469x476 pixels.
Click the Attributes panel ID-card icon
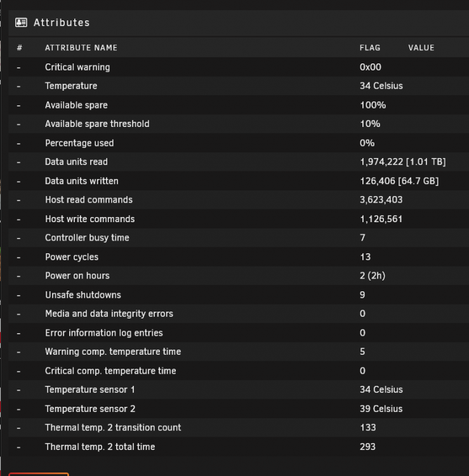(21, 22)
